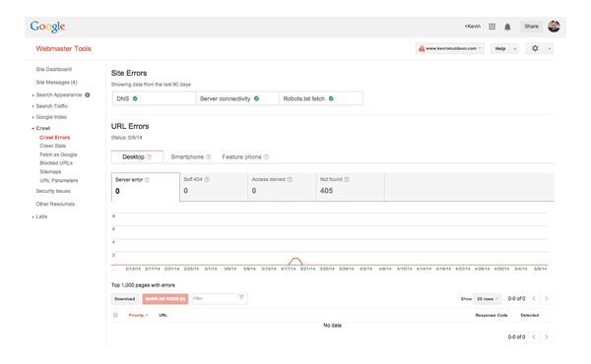Click the help icon next to Soft 404
The image size is (591, 364).
(207, 180)
